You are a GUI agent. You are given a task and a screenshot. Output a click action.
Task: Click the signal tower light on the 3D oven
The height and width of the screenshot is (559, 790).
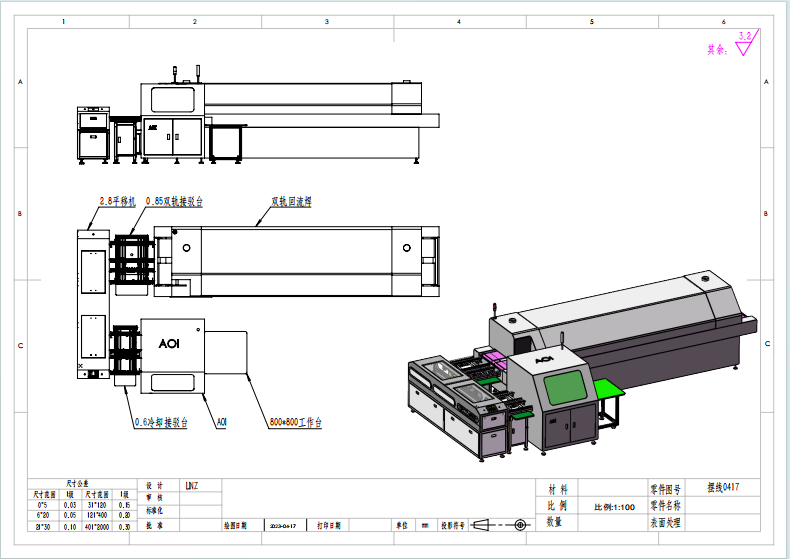(493, 307)
